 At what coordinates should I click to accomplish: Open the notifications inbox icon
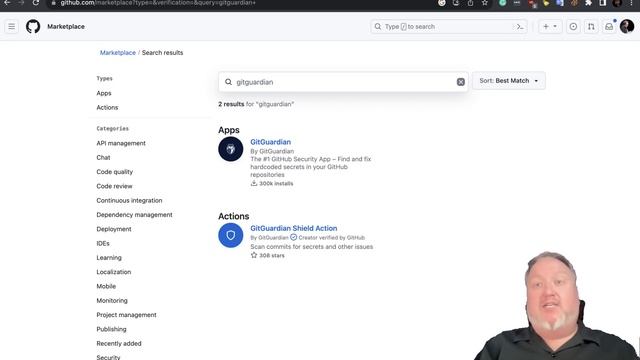point(609,27)
